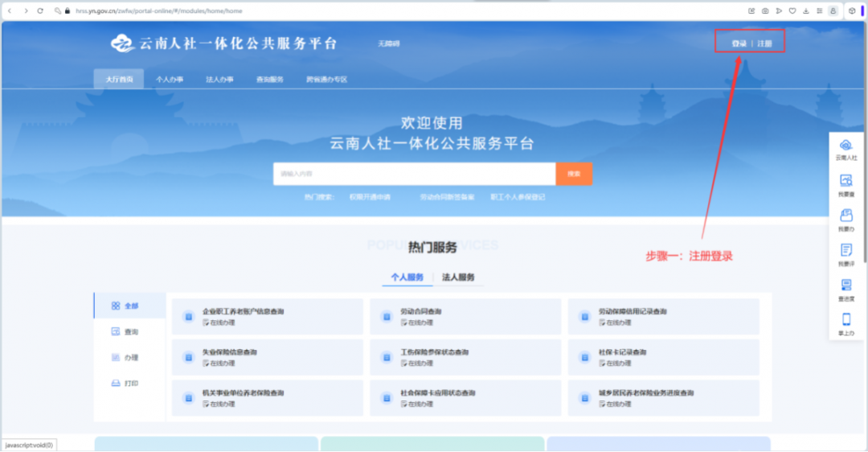Click the platform logo in the header
868x452 pixels.
[x=122, y=43]
